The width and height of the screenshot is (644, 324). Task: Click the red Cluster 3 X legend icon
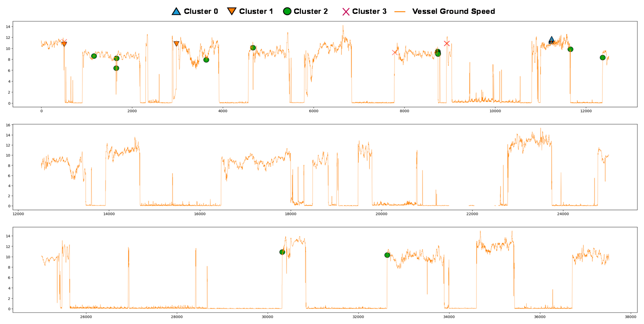point(346,11)
